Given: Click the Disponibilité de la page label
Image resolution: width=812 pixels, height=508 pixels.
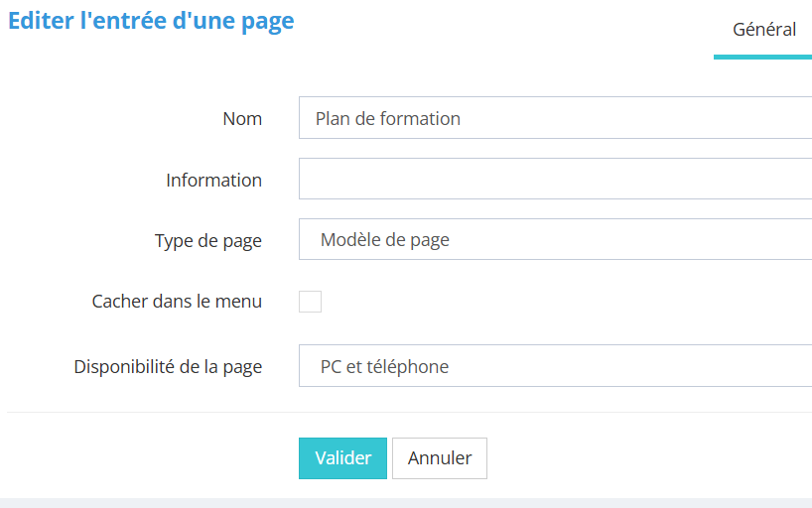Looking at the screenshot, I should click(x=168, y=367).
